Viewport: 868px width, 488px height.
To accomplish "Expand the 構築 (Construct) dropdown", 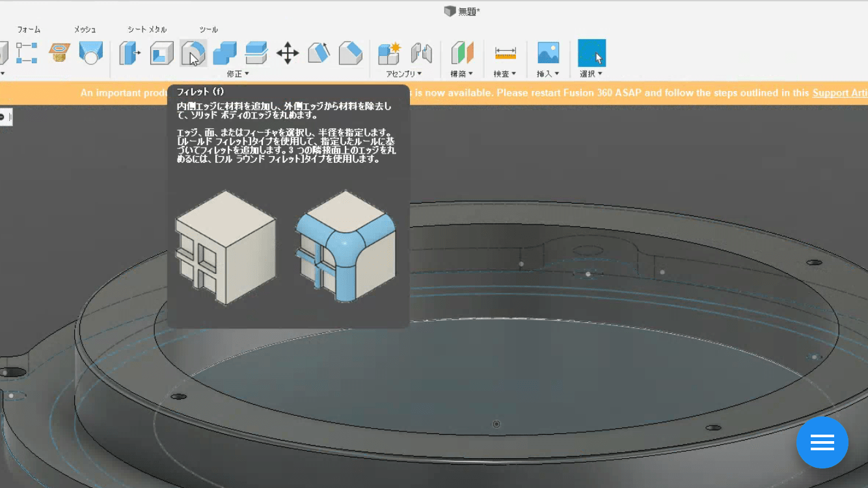I will click(x=461, y=74).
